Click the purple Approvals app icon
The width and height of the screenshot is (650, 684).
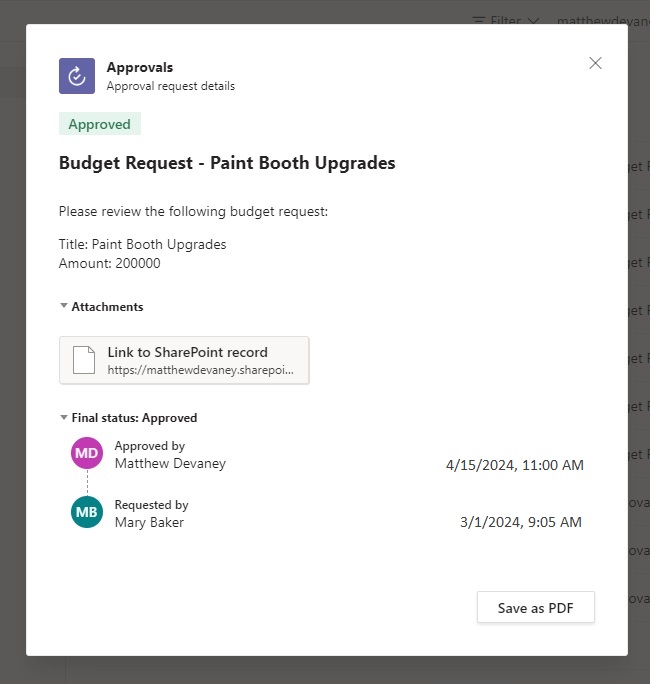pyautogui.click(x=77, y=76)
